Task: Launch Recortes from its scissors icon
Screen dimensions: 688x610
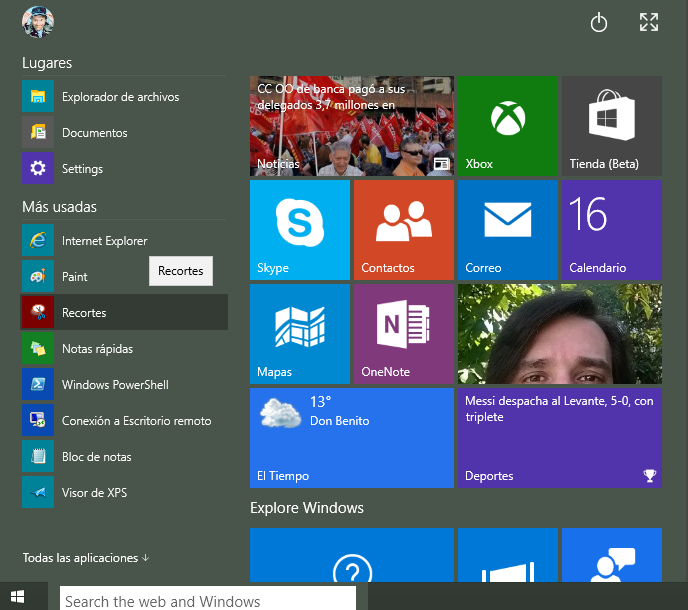Action: point(38,312)
